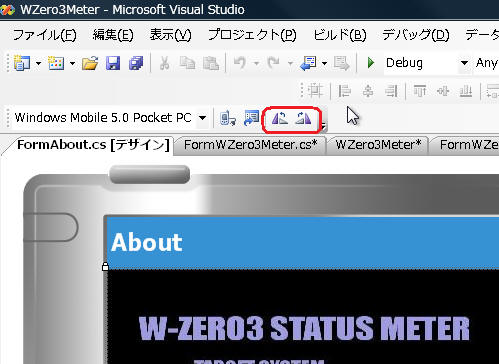499x364 pixels.
Task: Open a file with the folder icon
Action: pos(90,63)
